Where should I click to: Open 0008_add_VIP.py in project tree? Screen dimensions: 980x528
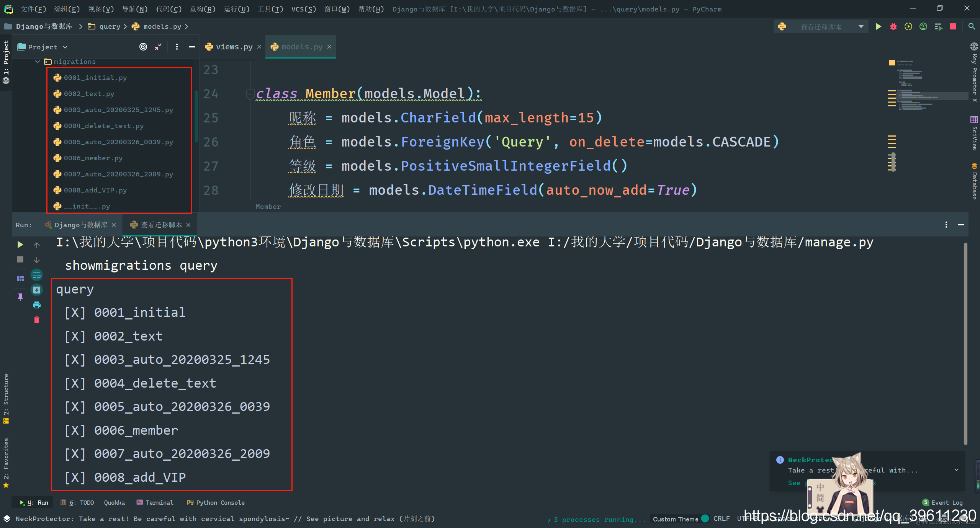pos(95,190)
